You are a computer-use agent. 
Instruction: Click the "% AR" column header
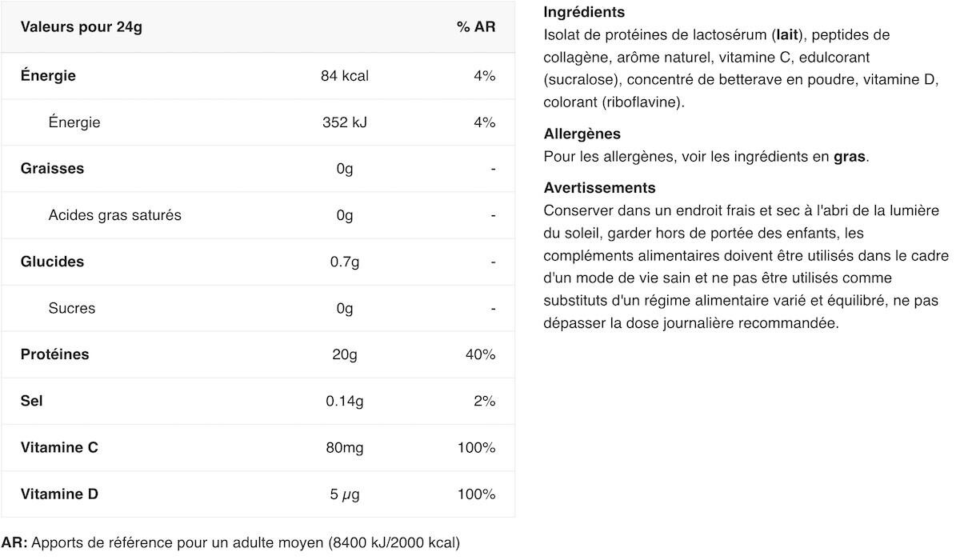point(476,27)
